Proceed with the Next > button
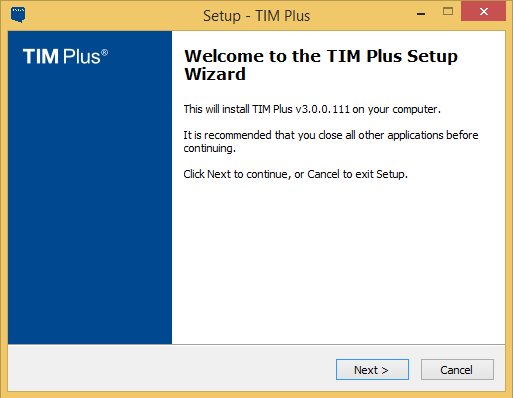 tap(372, 369)
